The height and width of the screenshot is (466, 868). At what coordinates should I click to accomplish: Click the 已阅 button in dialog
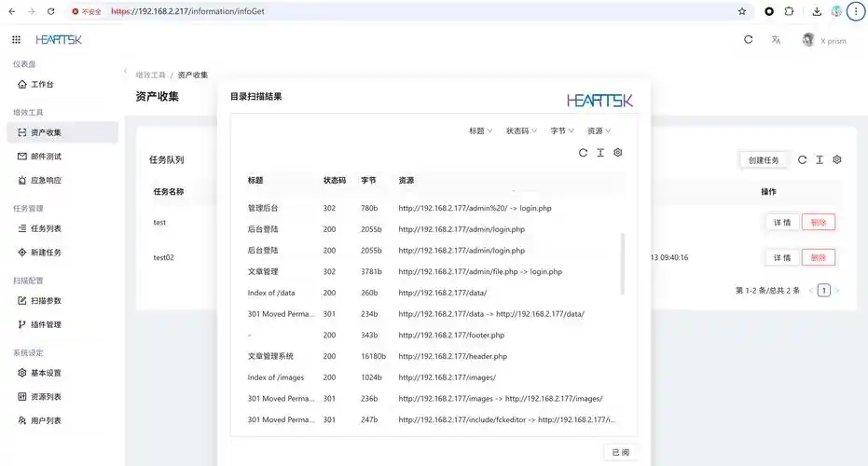coord(620,452)
